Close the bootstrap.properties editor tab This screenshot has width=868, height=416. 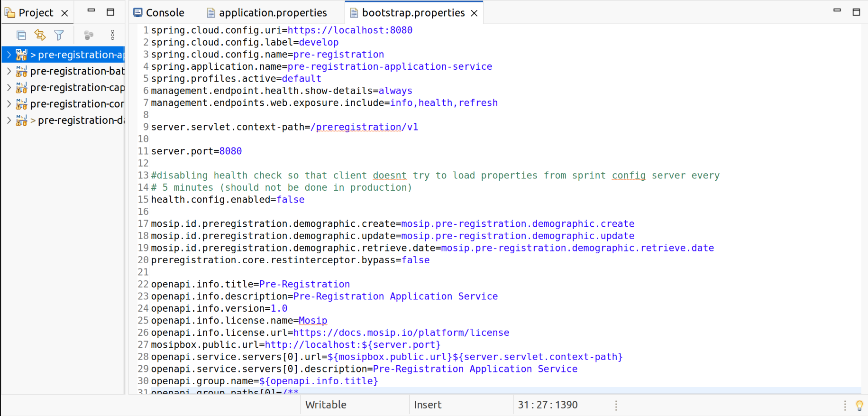pos(474,13)
